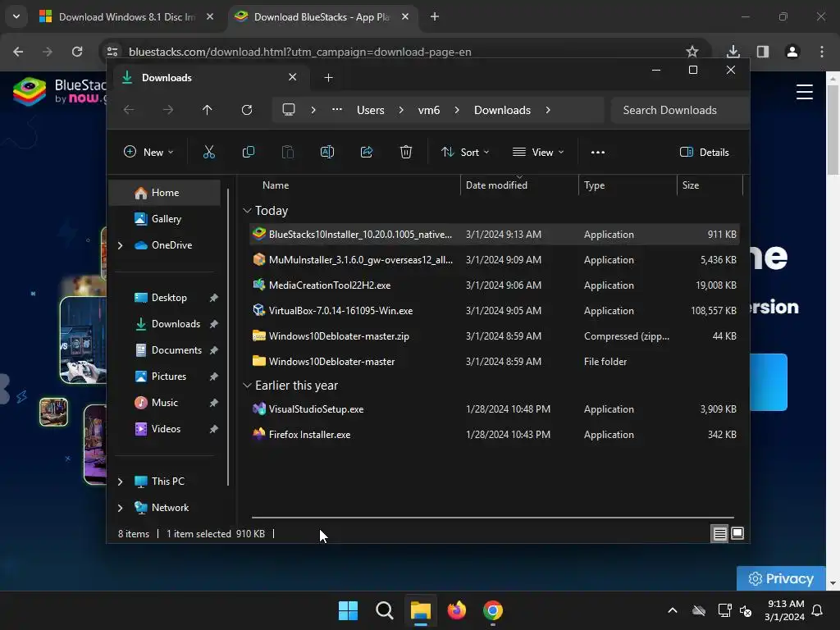This screenshot has width=840, height=630.
Task: Click the Paste clipboard icon
Action: point(288,152)
